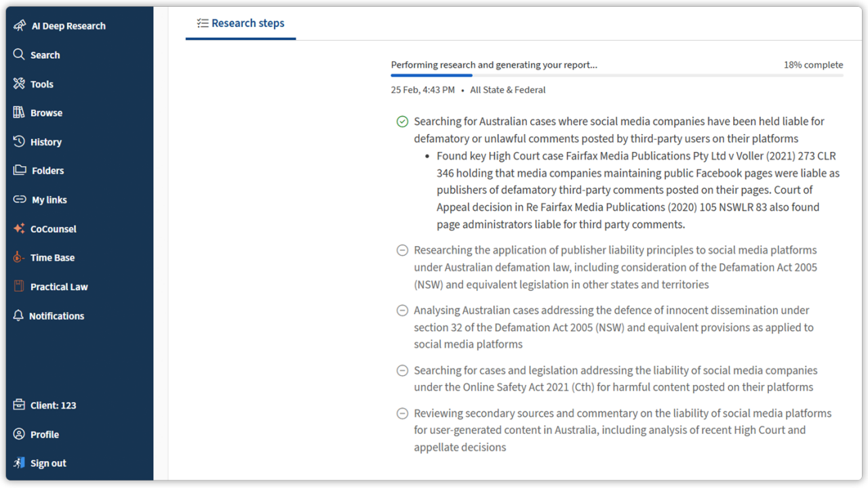The width and height of the screenshot is (868, 488).
Task: Open your Profile settings
Action: pos(43,434)
